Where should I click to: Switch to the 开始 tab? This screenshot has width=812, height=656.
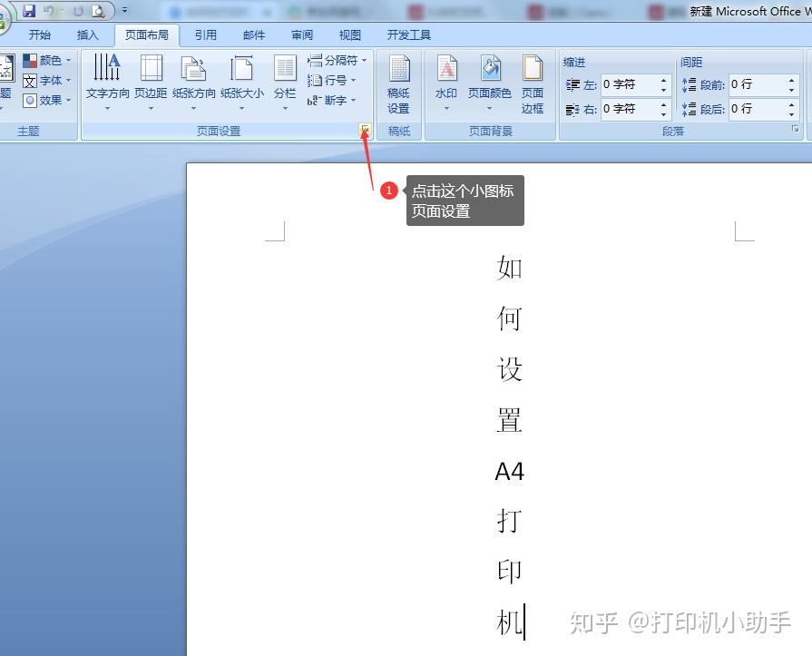point(40,34)
